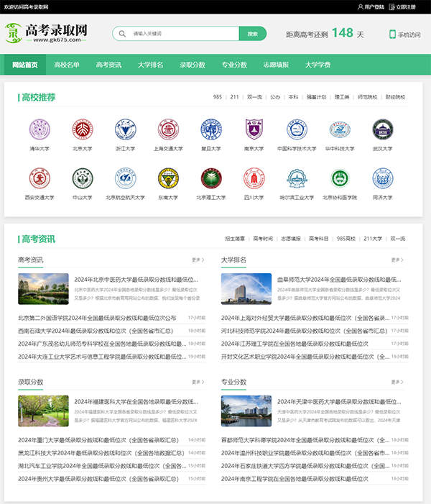This screenshot has width=431, height=504.
Task: Filter recommended schools by 985
Action: click(x=218, y=97)
